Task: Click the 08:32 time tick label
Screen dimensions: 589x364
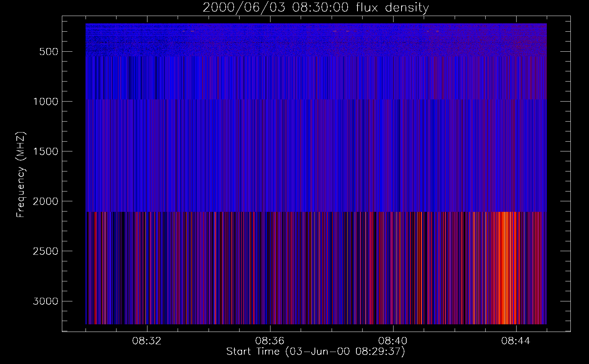Action: tap(147, 341)
